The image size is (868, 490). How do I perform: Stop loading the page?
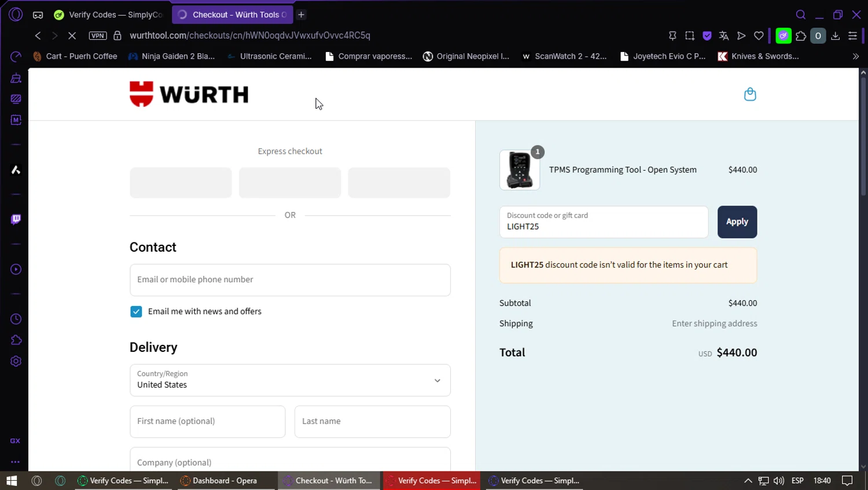point(72,36)
